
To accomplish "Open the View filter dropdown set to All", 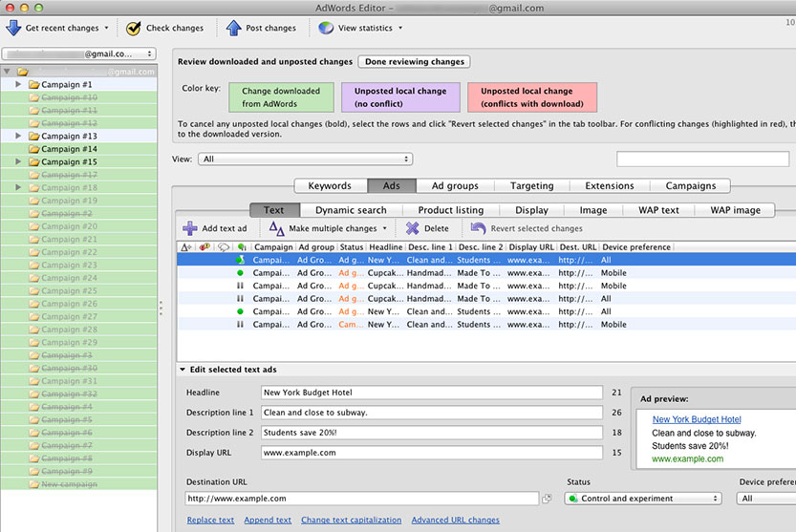I will (305, 159).
